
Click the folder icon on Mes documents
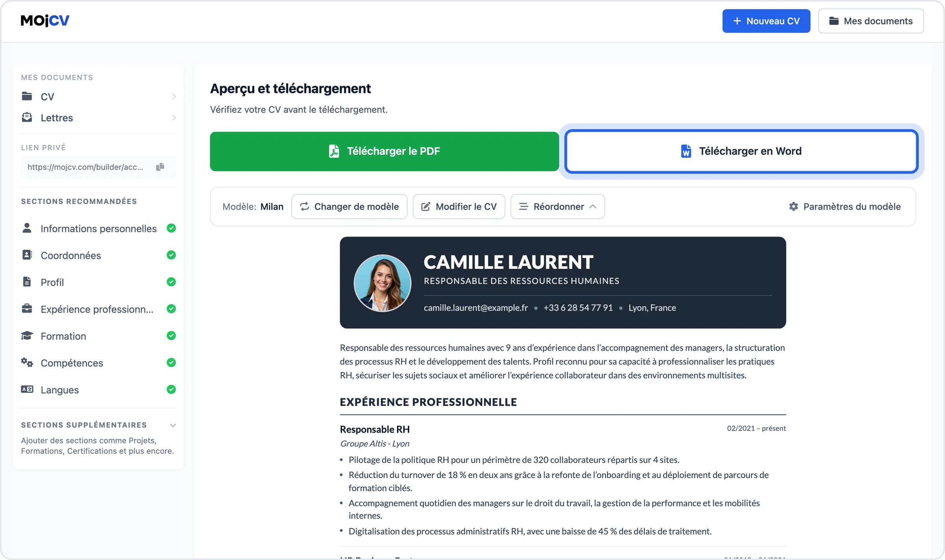[834, 21]
